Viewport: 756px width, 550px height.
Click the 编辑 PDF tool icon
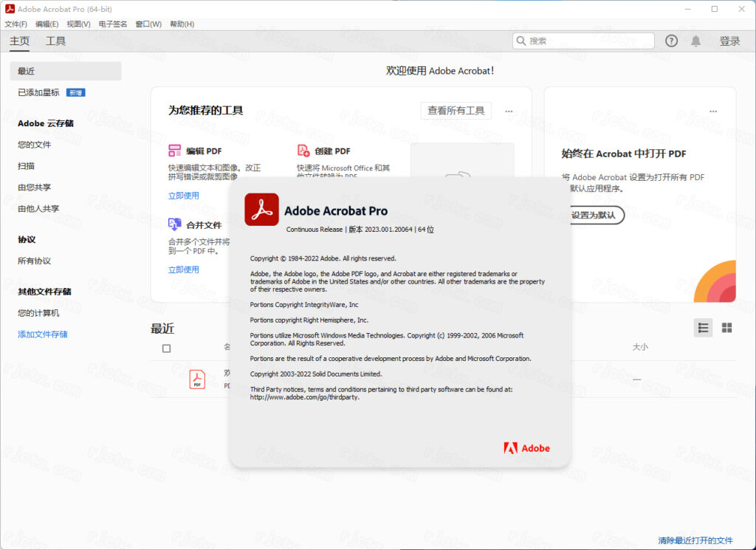point(174,151)
